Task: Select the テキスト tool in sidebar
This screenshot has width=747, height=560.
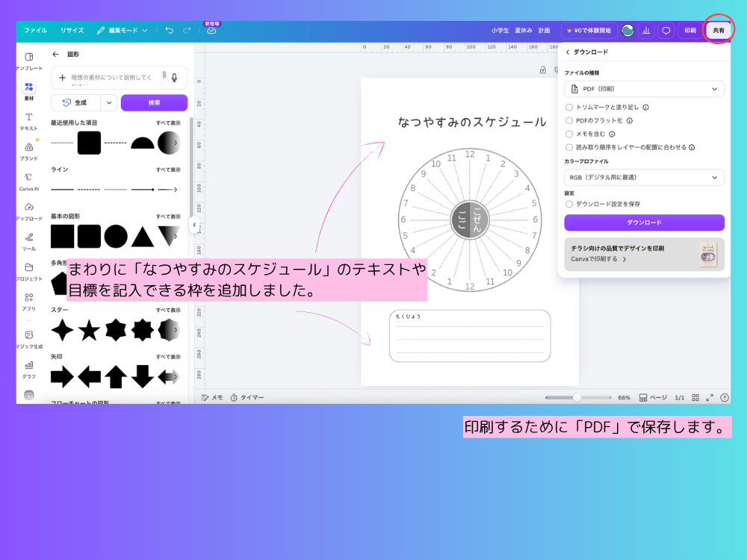Action: [28, 122]
